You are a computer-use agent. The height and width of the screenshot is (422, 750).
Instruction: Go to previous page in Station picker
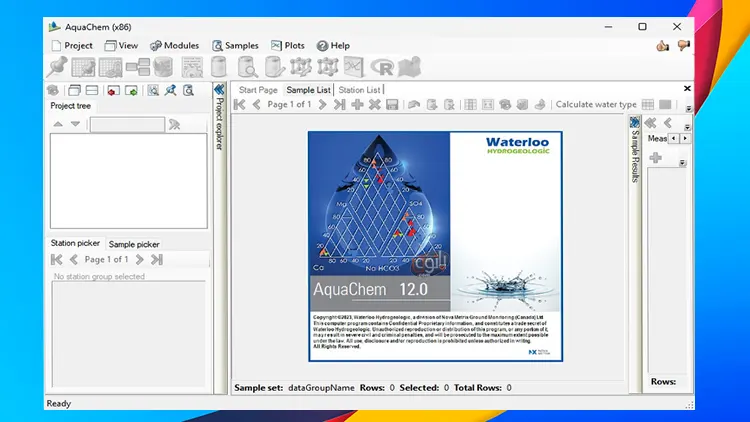pos(74,259)
